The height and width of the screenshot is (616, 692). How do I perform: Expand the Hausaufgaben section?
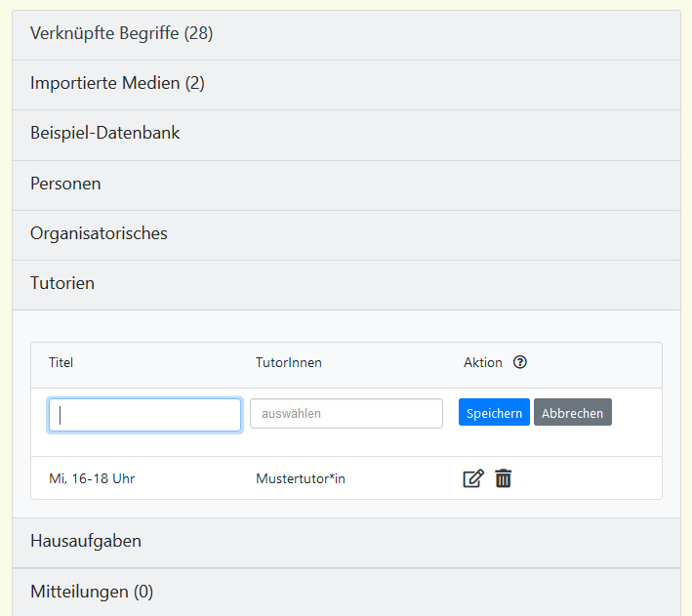click(86, 541)
